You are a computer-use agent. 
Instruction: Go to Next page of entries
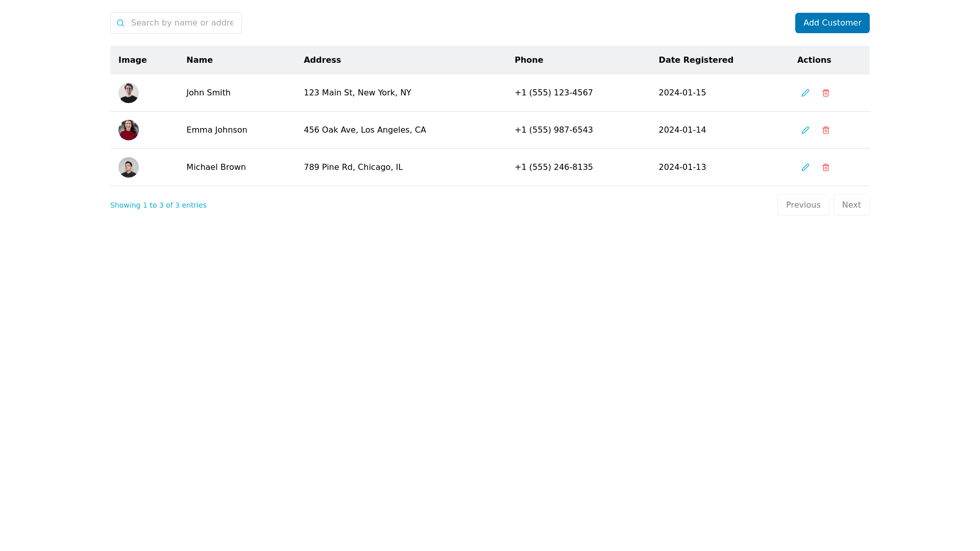pyautogui.click(x=851, y=205)
